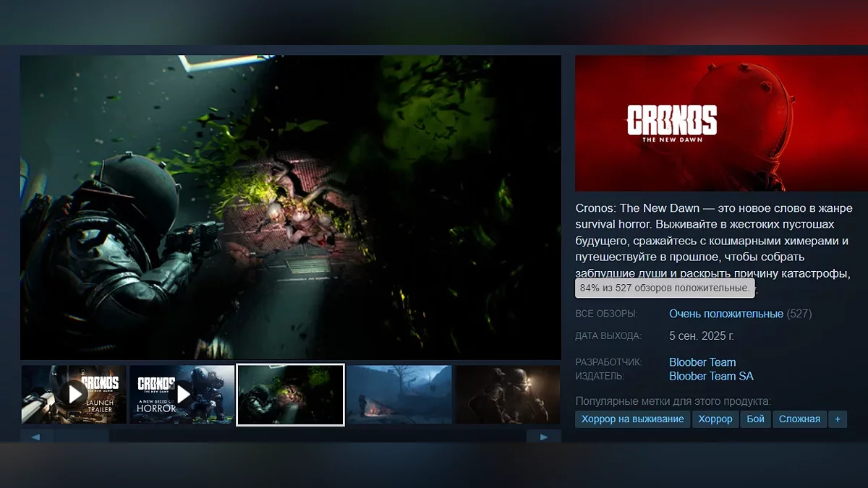Click the 'ВСЕ ОБЗОРЫ:' label
The height and width of the screenshot is (488, 868).
606,314
